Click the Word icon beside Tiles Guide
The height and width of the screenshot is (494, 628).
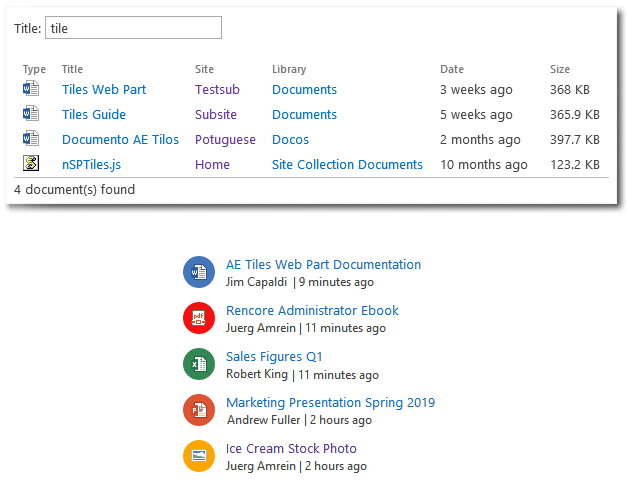pyautogui.click(x=31, y=113)
